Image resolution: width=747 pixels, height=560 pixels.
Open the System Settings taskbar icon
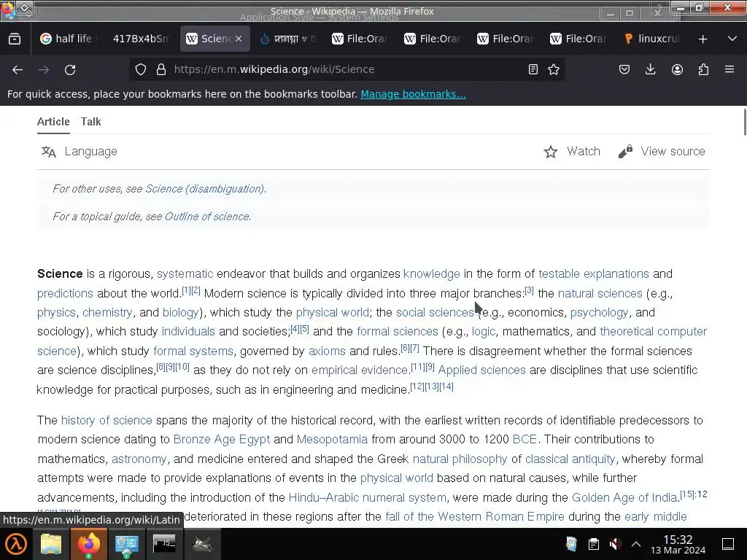[x=126, y=544]
